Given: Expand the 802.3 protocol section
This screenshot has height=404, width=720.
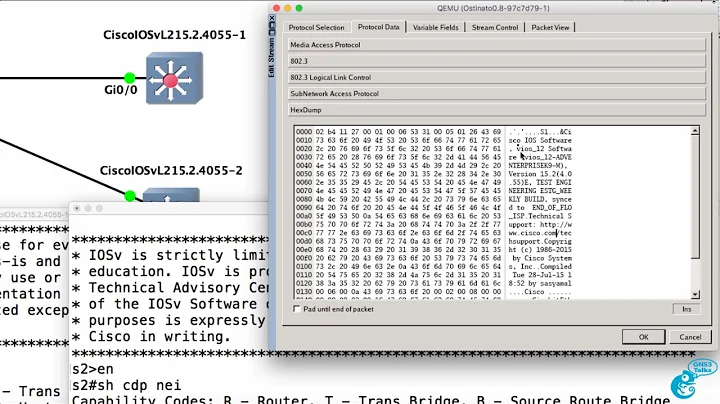Looking at the screenshot, I should click(496, 61).
